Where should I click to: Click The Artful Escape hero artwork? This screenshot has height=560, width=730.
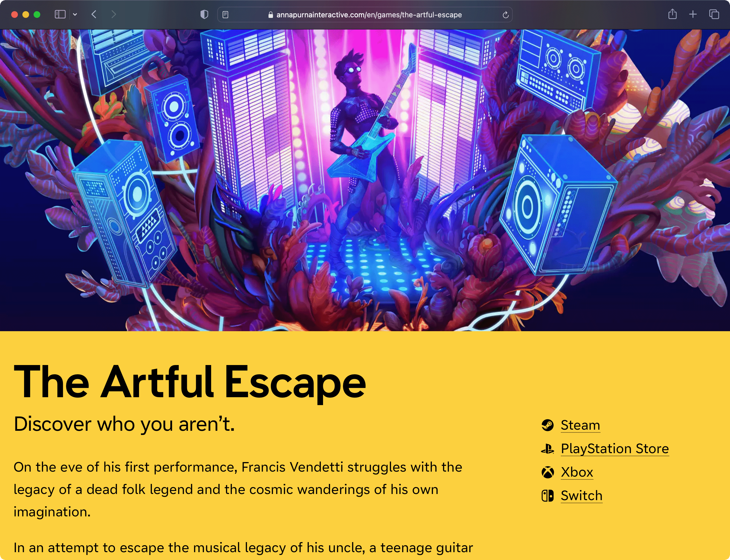(x=365, y=180)
